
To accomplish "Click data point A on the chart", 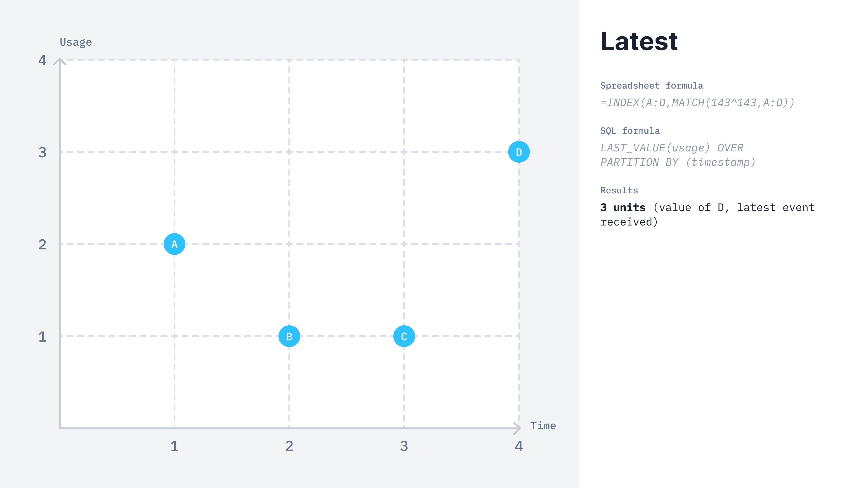I will [x=174, y=244].
